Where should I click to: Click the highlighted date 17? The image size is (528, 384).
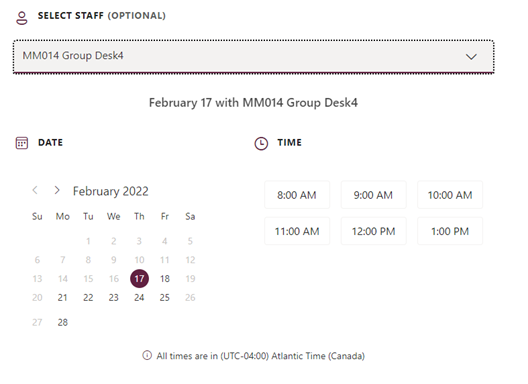click(x=139, y=279)
